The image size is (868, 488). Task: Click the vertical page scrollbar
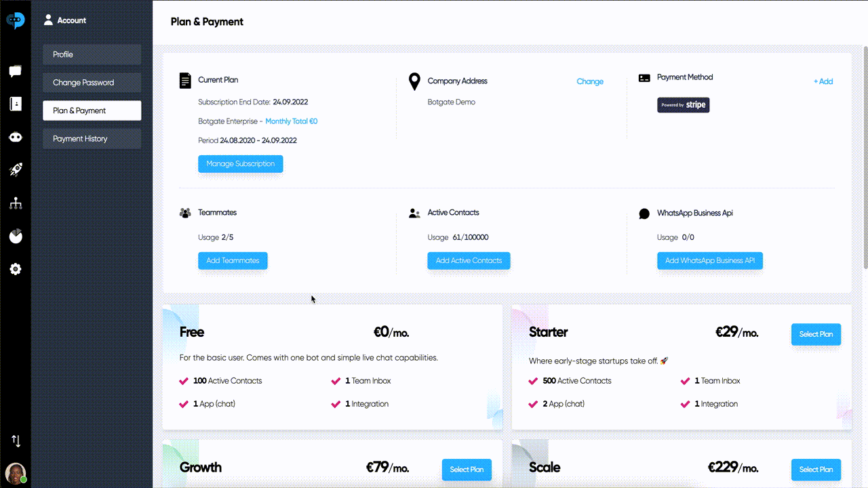(865, 157)
